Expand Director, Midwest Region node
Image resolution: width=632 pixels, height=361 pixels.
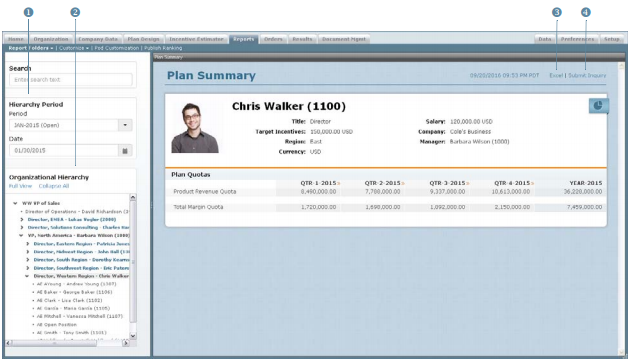pos(28,252)
